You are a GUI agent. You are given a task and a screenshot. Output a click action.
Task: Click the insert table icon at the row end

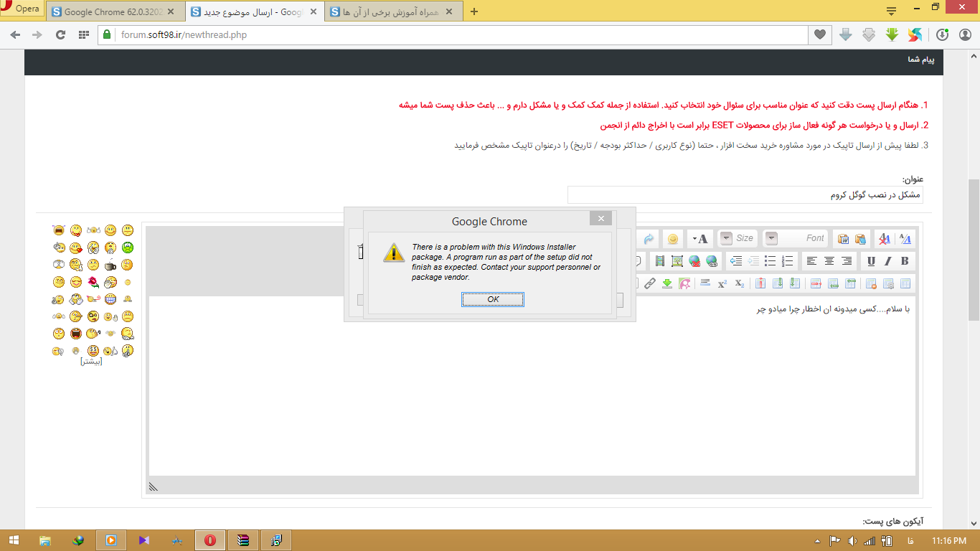click(905, 283)
